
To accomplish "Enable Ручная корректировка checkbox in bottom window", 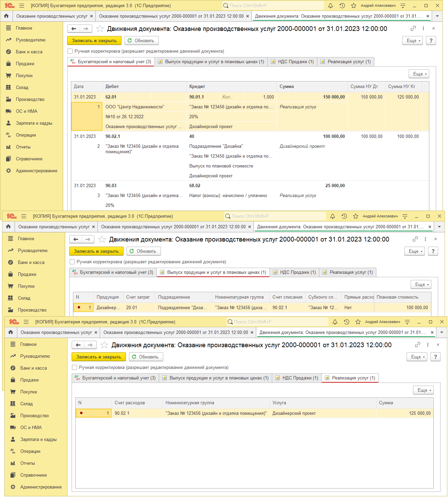I will click(x=75, y=368).
